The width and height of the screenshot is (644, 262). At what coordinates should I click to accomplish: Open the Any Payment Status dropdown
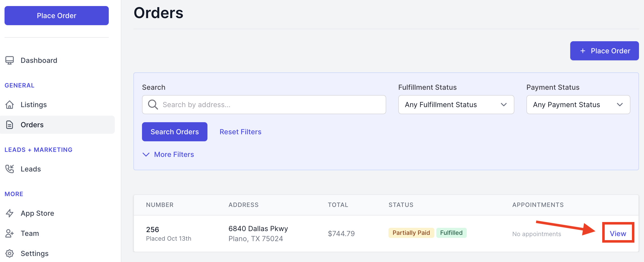coord(578,105)
